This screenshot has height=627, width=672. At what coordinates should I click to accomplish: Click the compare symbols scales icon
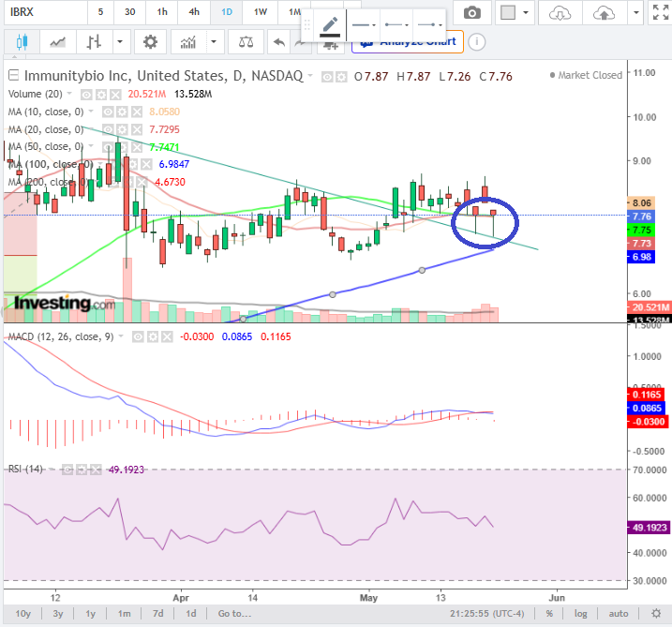(x=246, y=42)
